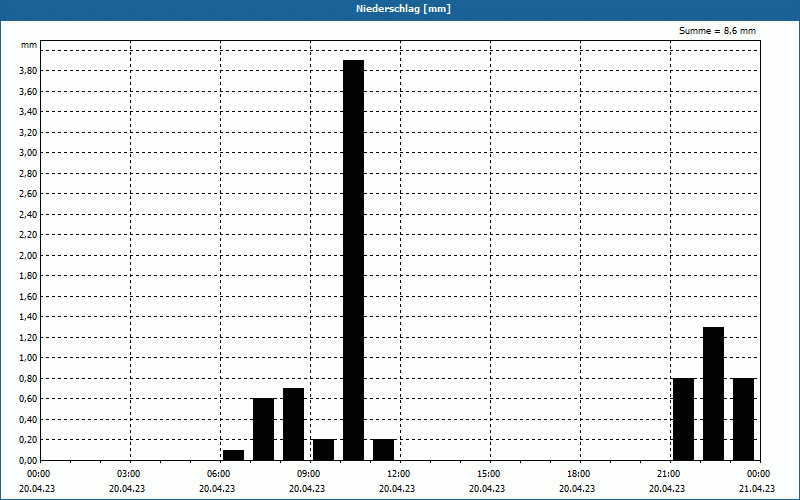Click the '2,60' y-axis label

tap(28, 194)
